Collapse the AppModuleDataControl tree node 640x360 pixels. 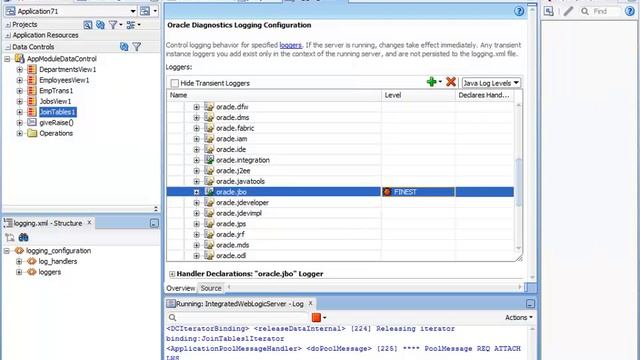pyautogui.click(x=7, y=59)
